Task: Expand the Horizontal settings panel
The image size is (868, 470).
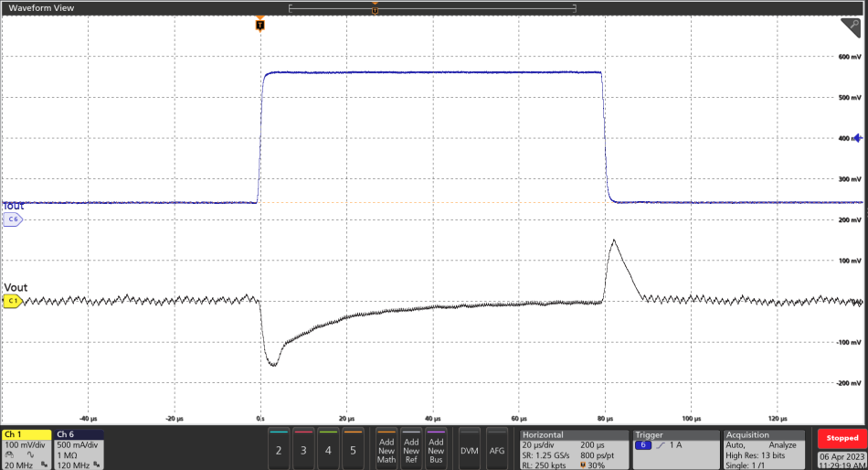Action: [x=572, y=449]
